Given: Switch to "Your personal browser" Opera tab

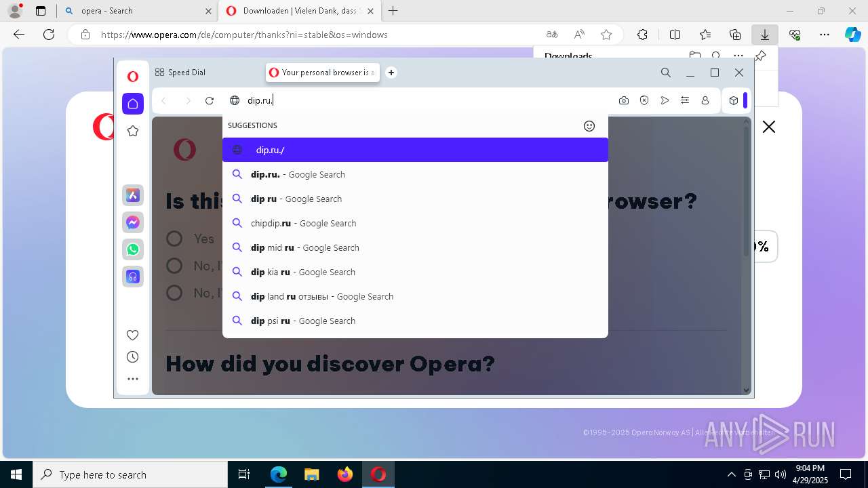Looking at the screenshot, I should [x=323, y=73].
